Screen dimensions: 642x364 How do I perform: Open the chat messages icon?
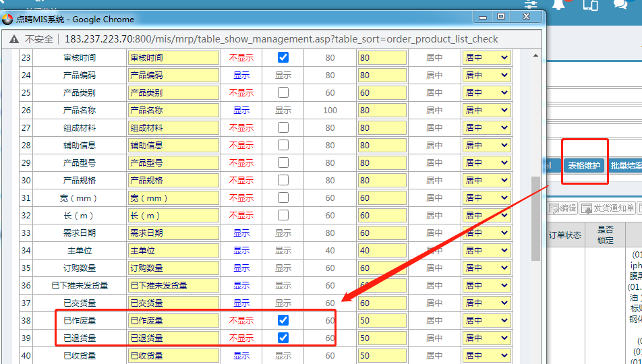coord(620,4)
